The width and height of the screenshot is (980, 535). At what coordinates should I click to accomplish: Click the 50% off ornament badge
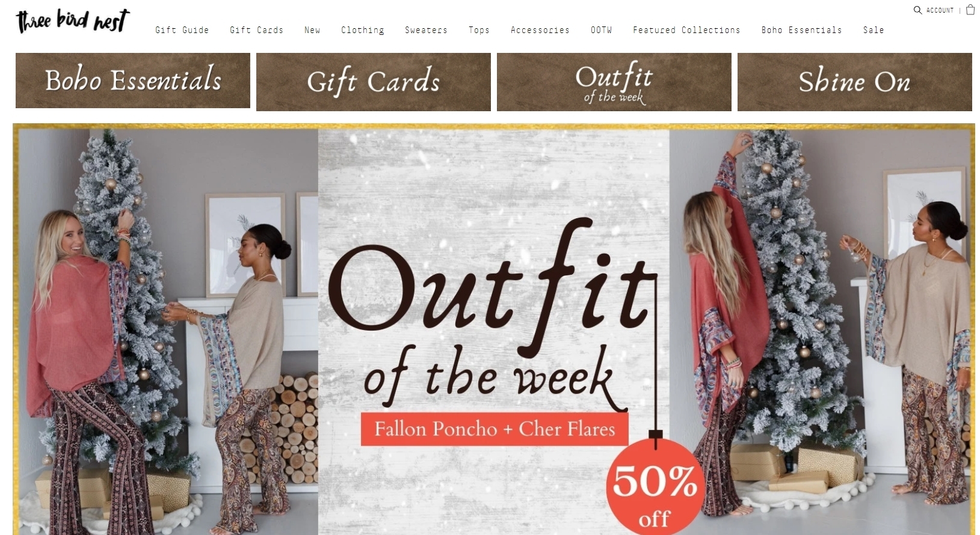(655, 488)
